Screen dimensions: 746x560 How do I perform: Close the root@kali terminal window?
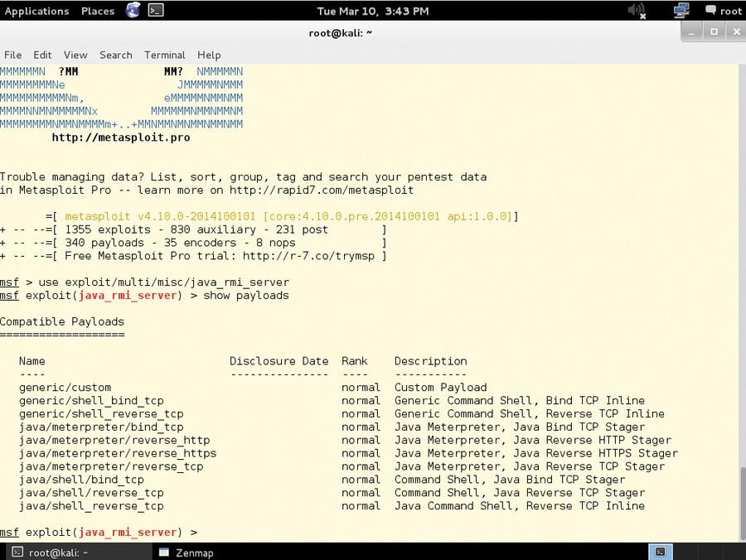click(736, 31)
